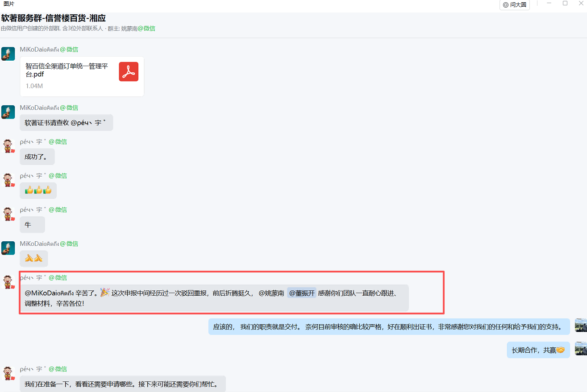Select the 长期合作，共赢 message
This screenshot has width=587, height=392.
click(x=538, y=350)
